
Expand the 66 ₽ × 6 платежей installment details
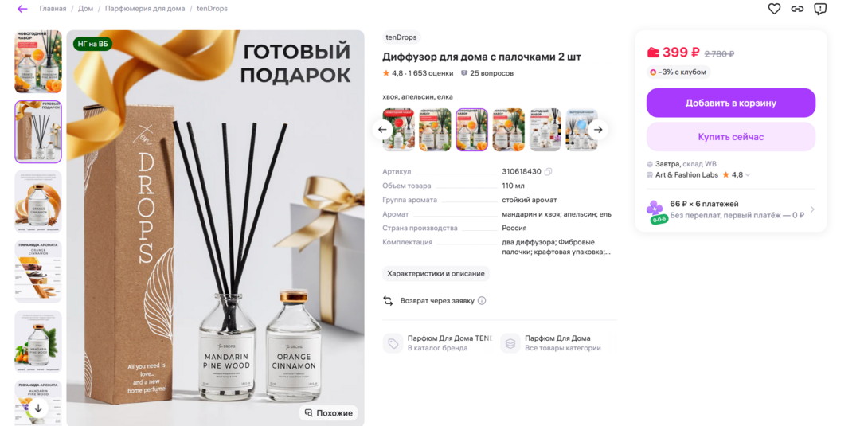click(x=731, y=209)
